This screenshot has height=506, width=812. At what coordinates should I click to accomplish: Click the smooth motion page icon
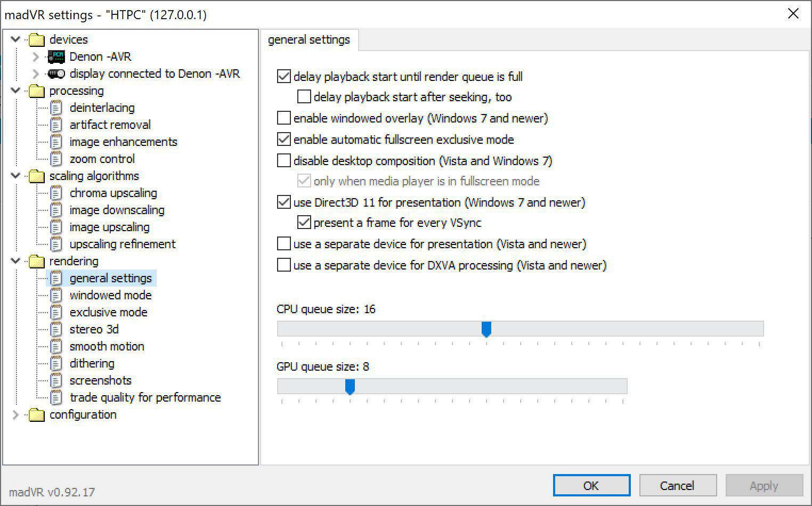(x=56, y=346)
